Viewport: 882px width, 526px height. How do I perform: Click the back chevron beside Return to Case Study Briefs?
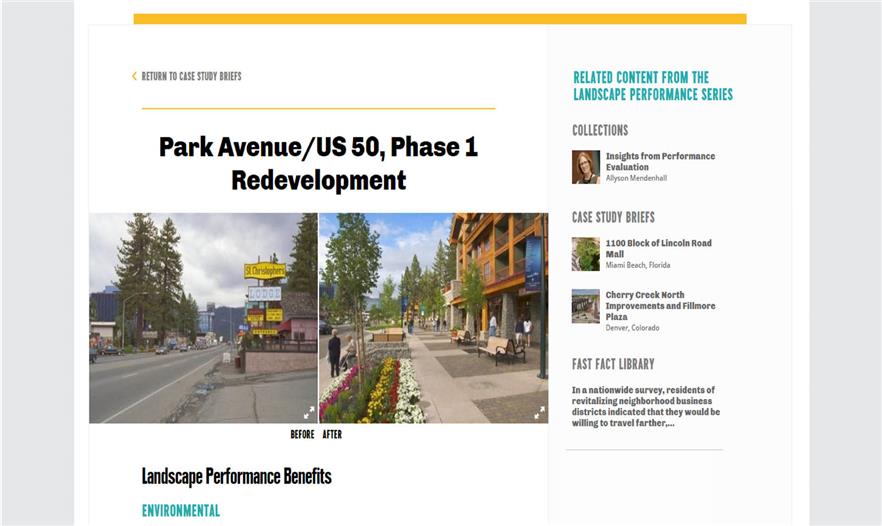(x=135, y=76)
